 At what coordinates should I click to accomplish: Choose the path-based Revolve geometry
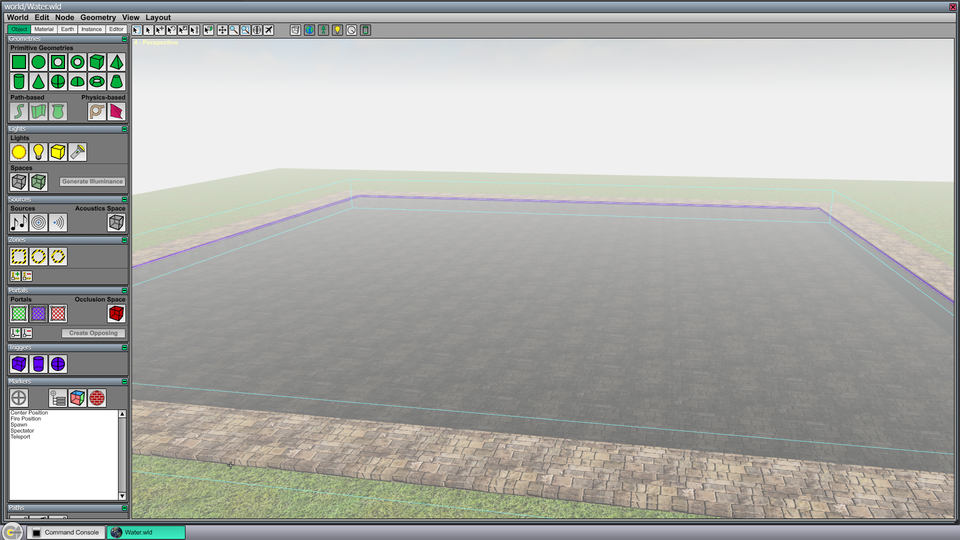coord(58,111)
